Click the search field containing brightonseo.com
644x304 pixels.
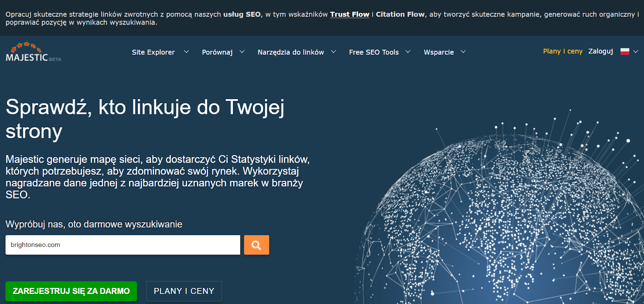tap(123, 245)
